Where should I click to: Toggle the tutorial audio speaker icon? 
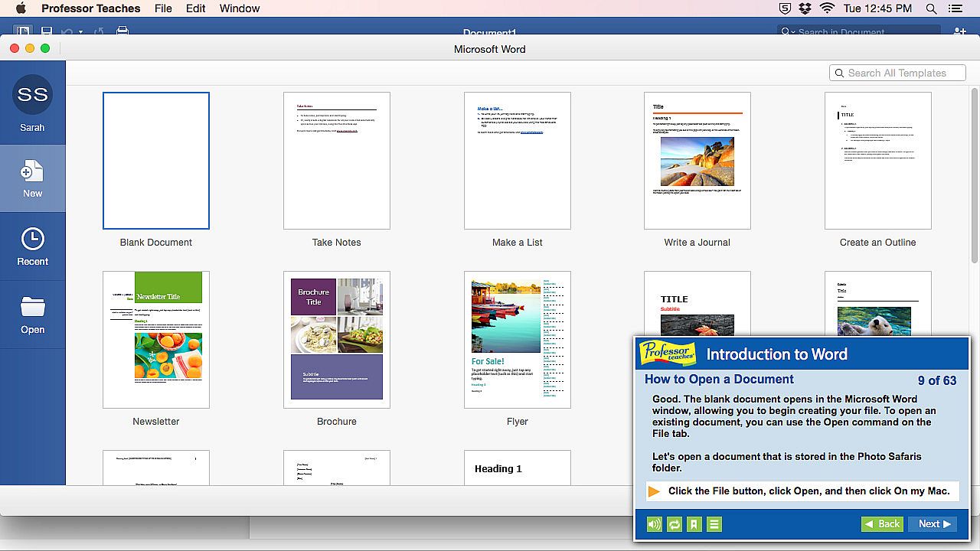pos(654,524)
